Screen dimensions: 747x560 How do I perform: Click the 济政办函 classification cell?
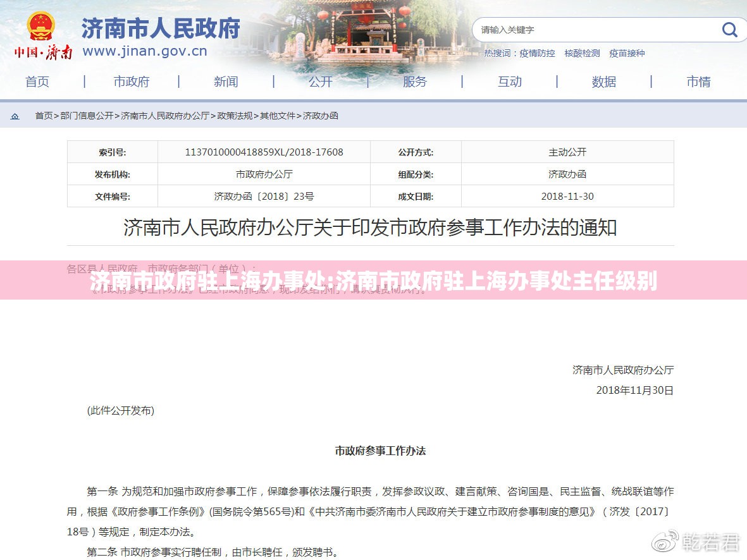(567, 174)
